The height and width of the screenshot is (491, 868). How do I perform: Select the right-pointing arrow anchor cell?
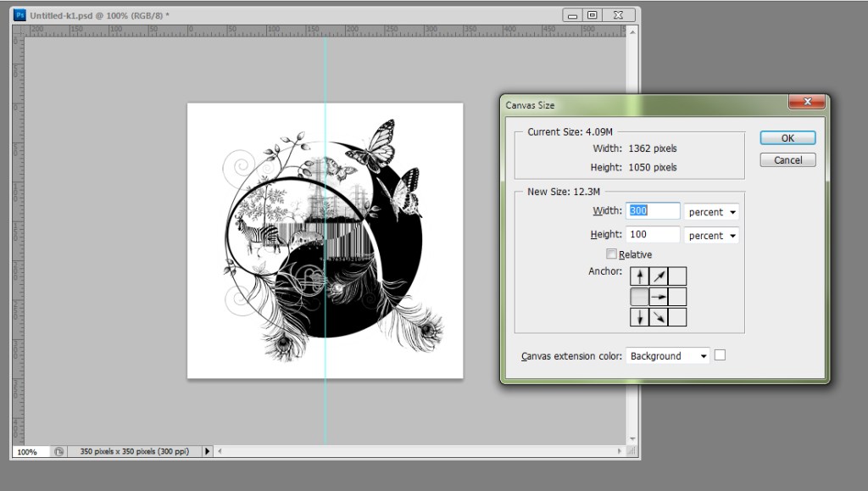click(x=659, y=297)
